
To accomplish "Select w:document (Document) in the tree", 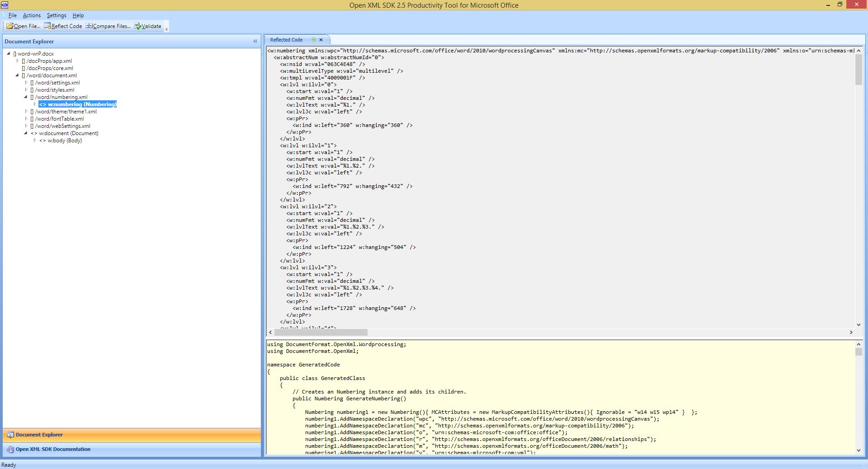I will point(65,133).
